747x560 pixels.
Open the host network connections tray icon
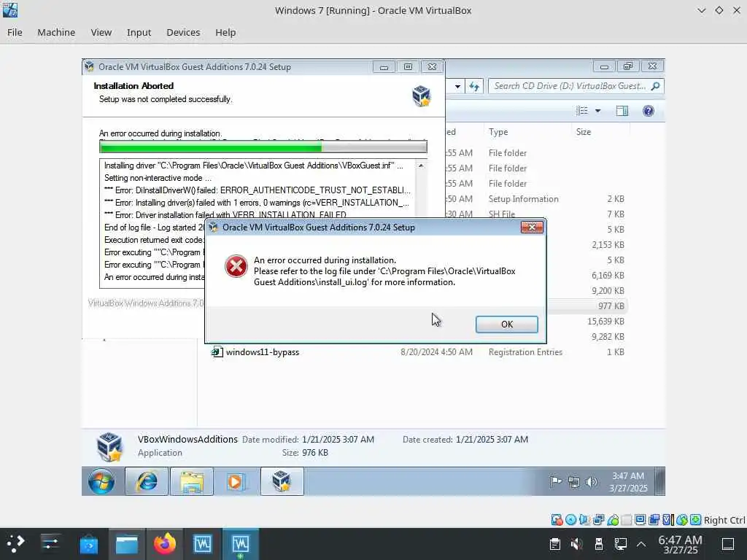tap(621, 544)
